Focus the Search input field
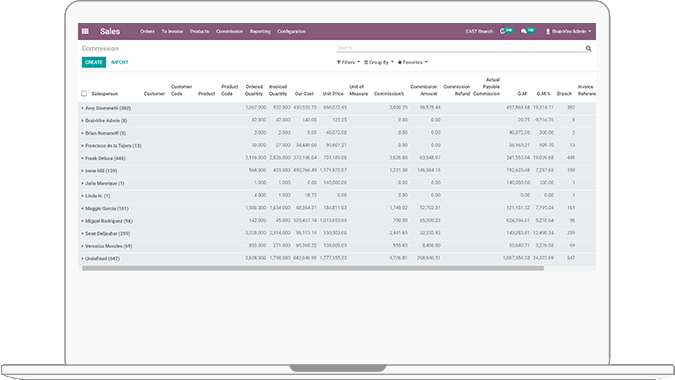 click(460, 48)
